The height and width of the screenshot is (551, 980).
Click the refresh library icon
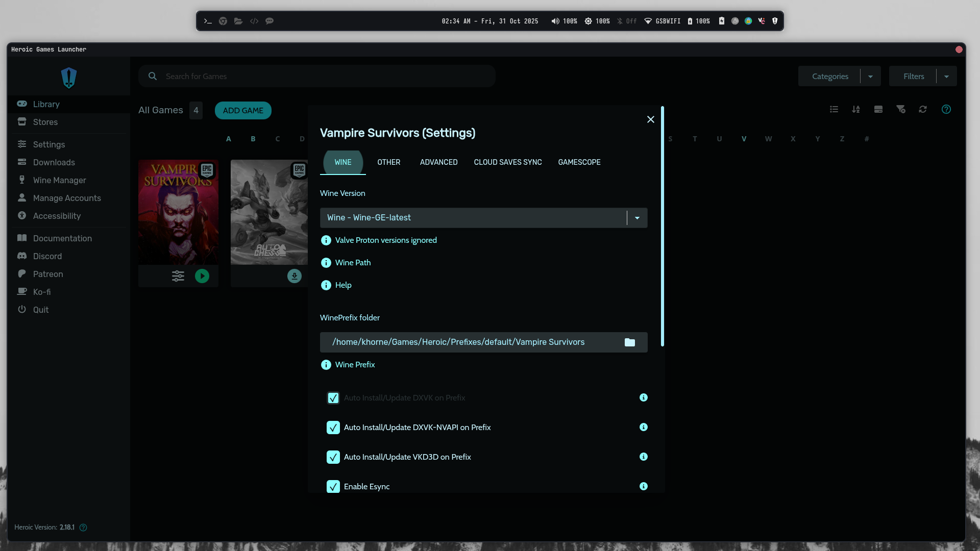(923, 109)
